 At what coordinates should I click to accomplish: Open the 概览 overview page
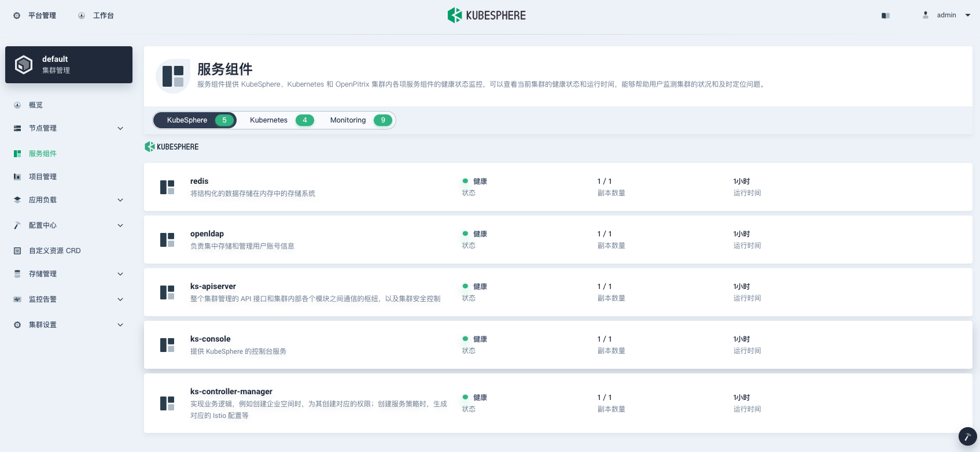click(35, 105)
